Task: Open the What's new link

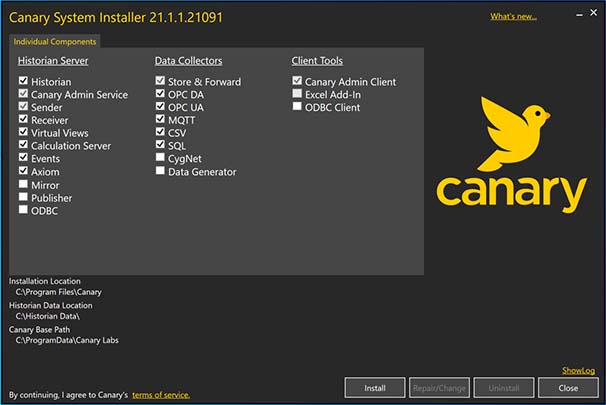Action: (x=513, y=17)
